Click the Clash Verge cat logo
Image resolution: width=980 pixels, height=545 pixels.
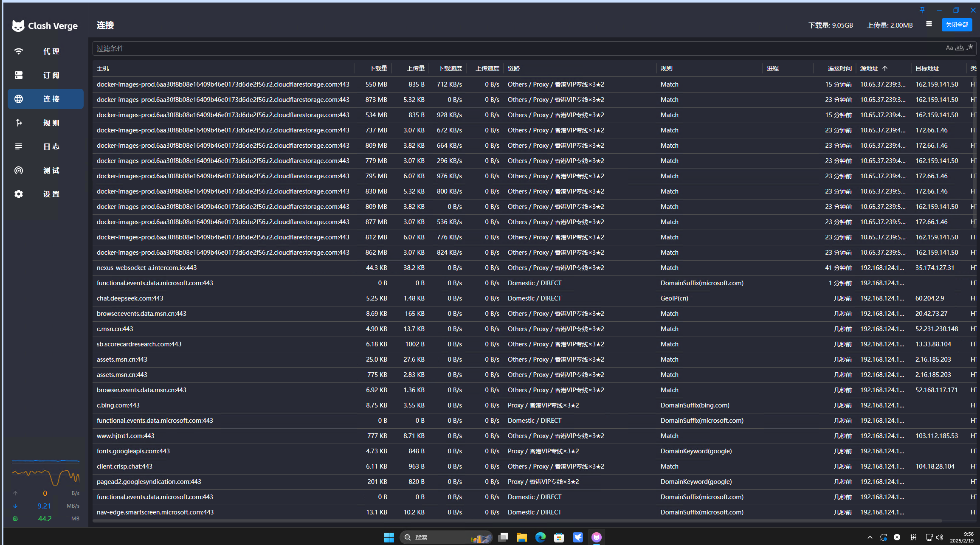pos(18,26)
